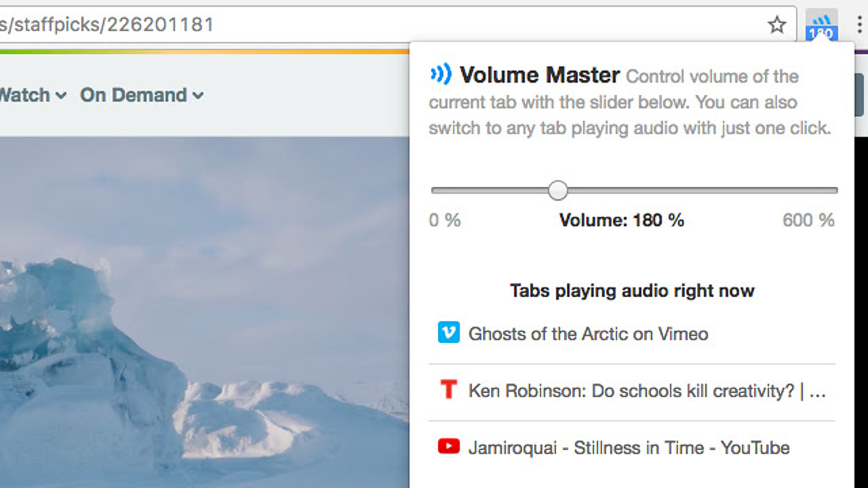
Task: Click the chevron arrow beside On Demand
Action: (198, 96)
